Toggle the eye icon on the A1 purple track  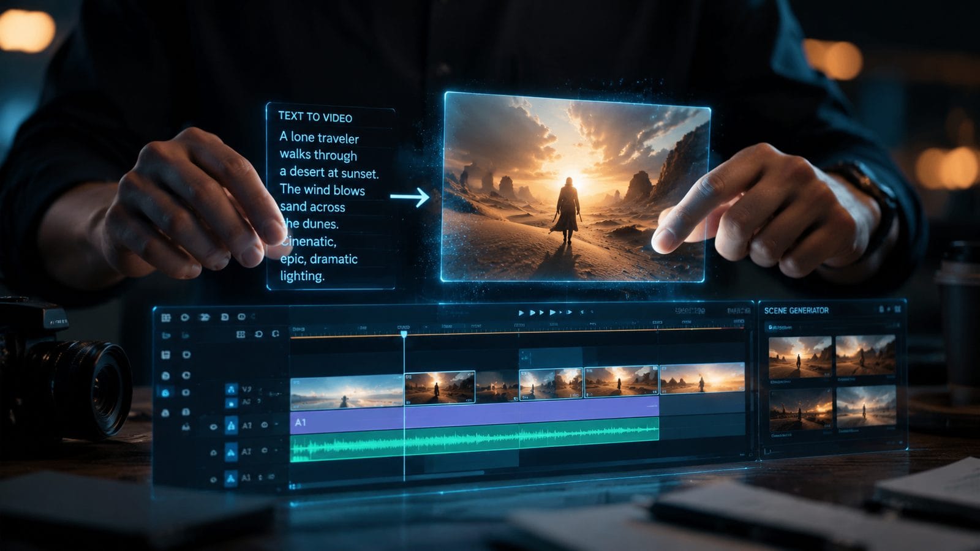[x=213, y=427]
